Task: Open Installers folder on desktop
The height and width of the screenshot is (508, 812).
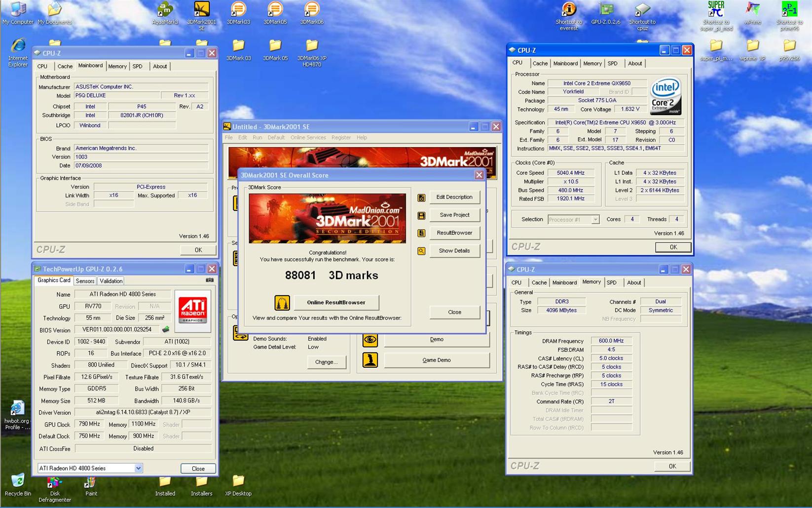Action: click(x=201, y=486)
